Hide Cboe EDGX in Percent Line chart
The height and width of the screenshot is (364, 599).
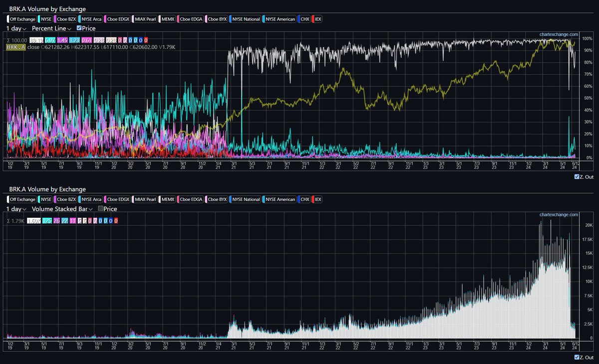pos(117,19)
